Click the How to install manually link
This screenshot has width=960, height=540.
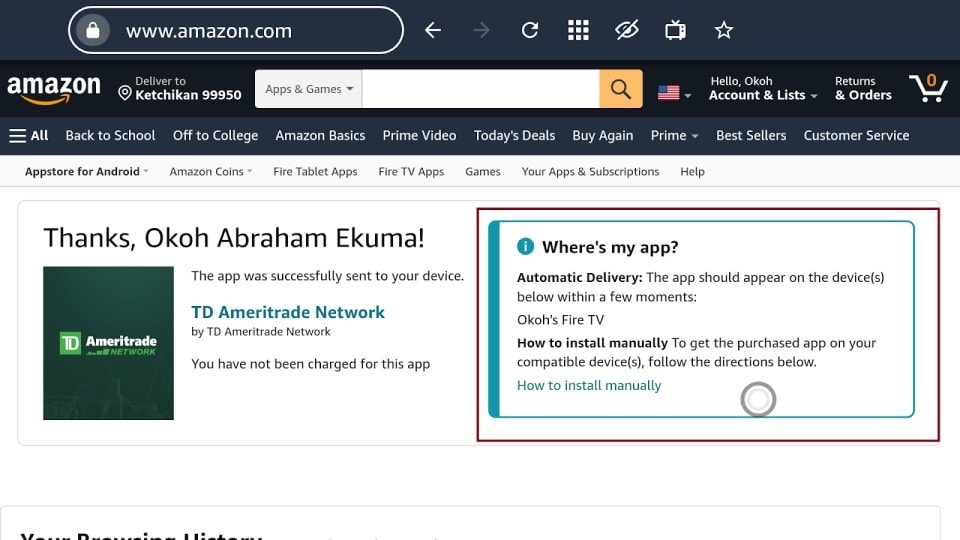pos(589,385)
